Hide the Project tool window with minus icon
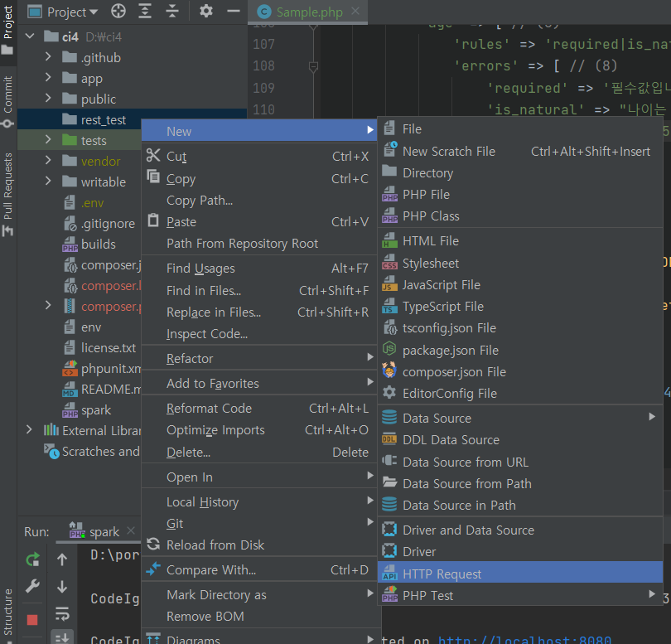Viewport: 671px width, 644px height. pyautogui.click(x=234, y=11)
